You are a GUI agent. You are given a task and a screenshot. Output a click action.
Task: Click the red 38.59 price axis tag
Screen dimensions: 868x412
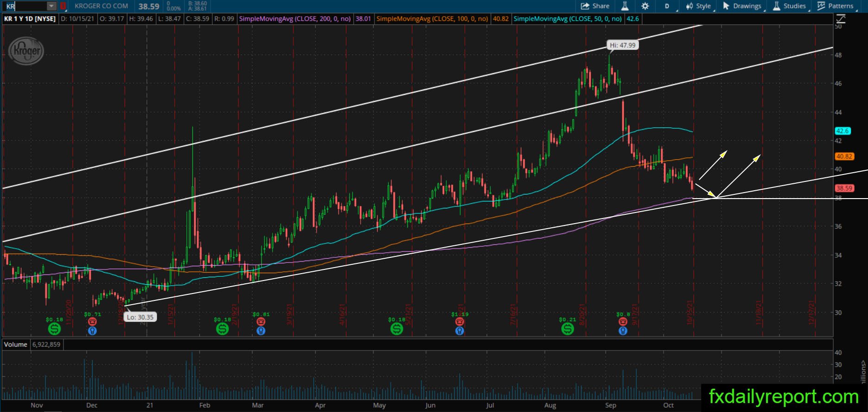point(844,188)
